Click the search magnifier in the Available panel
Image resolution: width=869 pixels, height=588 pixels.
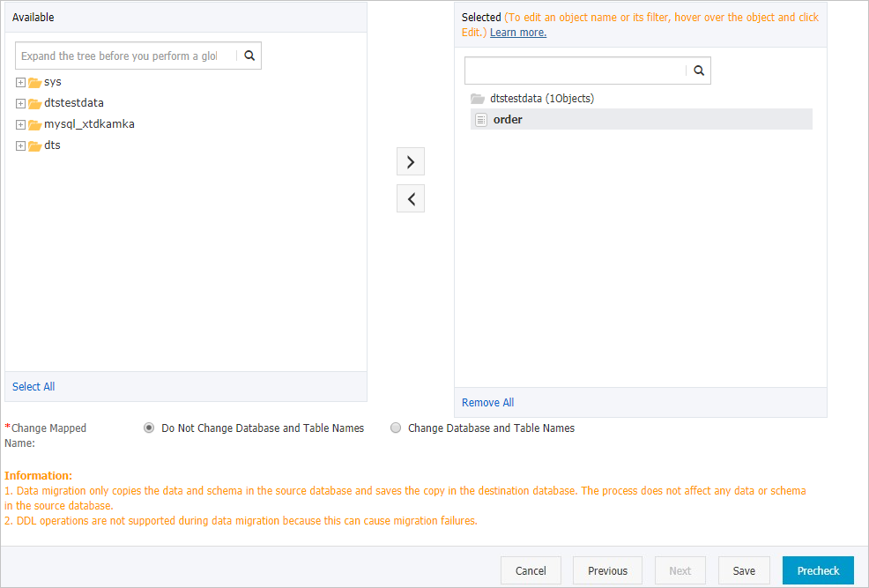click(x=249, y=55)
